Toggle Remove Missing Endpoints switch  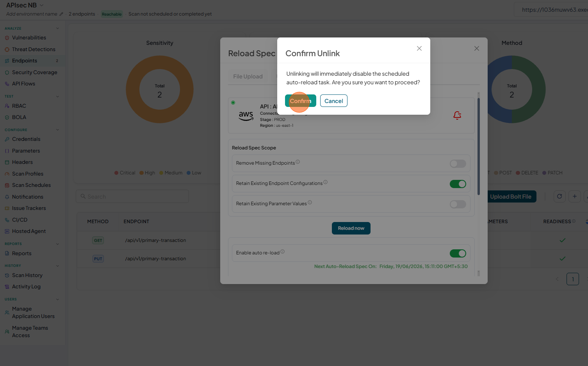point(458,163)
